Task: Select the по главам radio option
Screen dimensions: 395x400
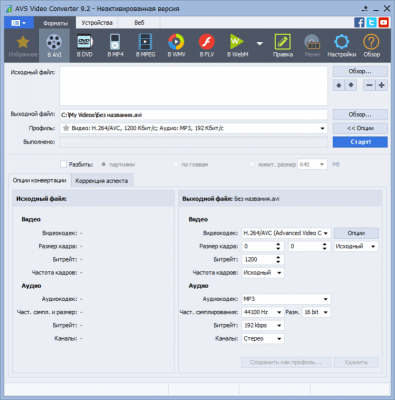Action: (x=175, y=164)
